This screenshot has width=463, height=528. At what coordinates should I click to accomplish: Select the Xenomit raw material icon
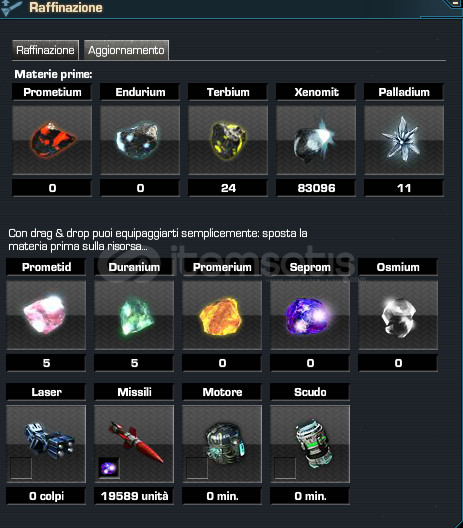tap(316, 140)
